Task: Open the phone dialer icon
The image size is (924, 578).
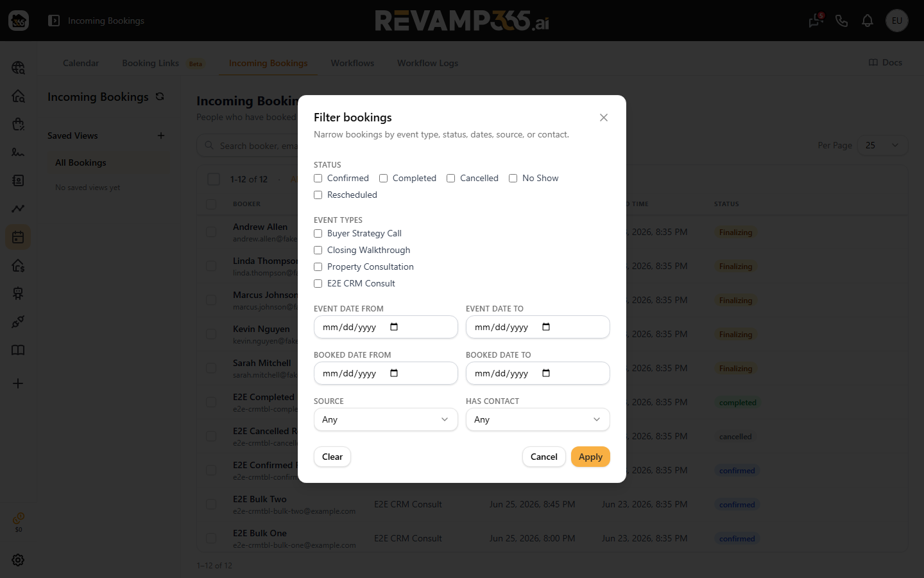Action: [842, 21]
